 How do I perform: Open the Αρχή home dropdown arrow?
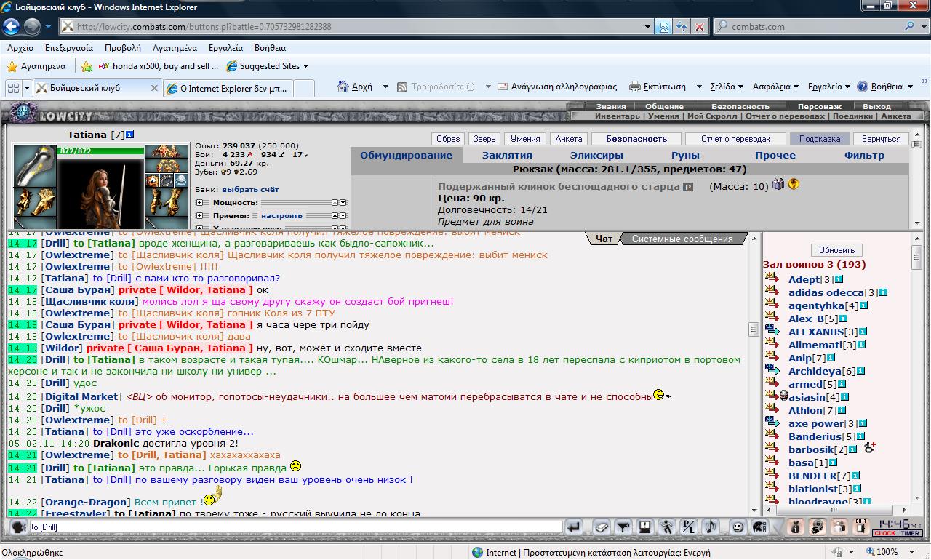click(385, 87)
